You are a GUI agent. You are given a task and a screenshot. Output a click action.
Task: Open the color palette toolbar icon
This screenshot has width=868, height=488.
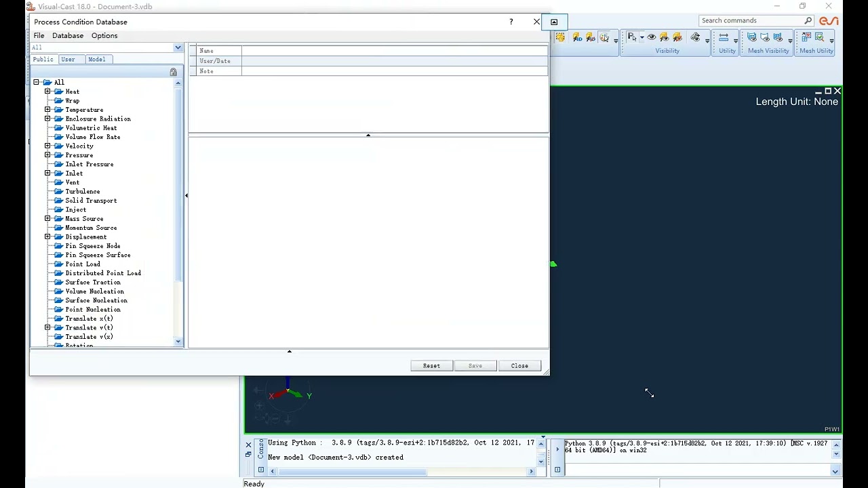[604, 38]
